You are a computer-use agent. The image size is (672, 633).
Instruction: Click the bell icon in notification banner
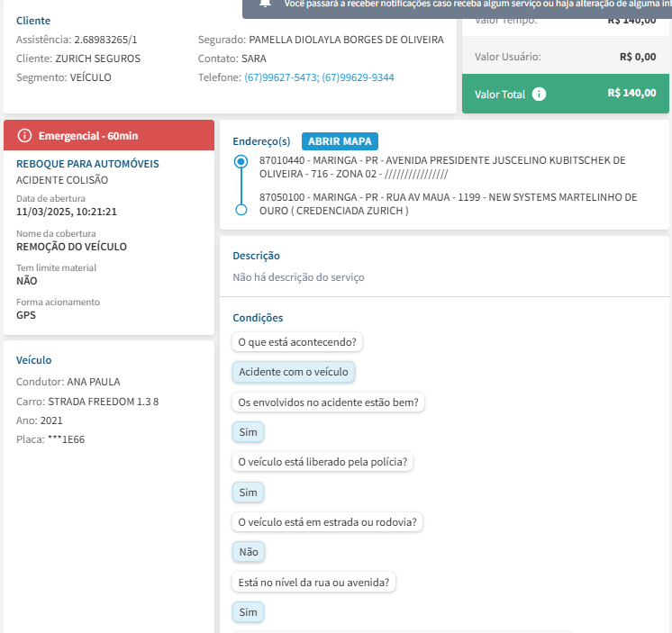tap(265, 4)
